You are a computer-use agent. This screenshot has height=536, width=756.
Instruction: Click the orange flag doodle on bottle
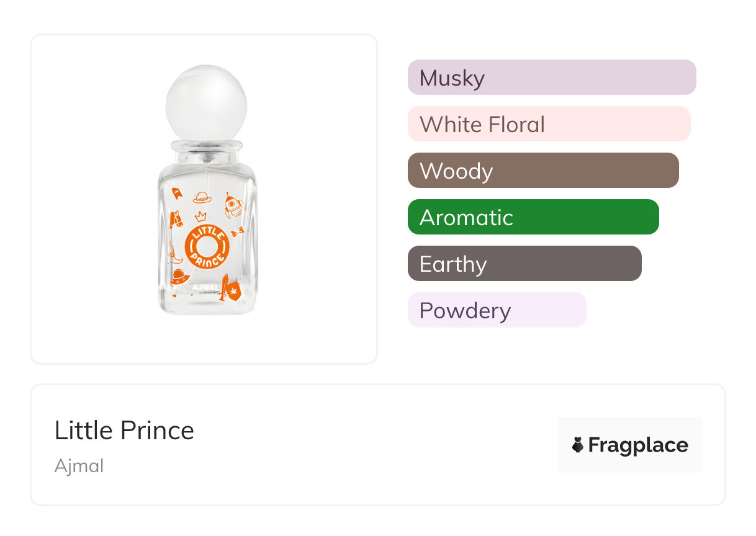(x=177, y=193)
